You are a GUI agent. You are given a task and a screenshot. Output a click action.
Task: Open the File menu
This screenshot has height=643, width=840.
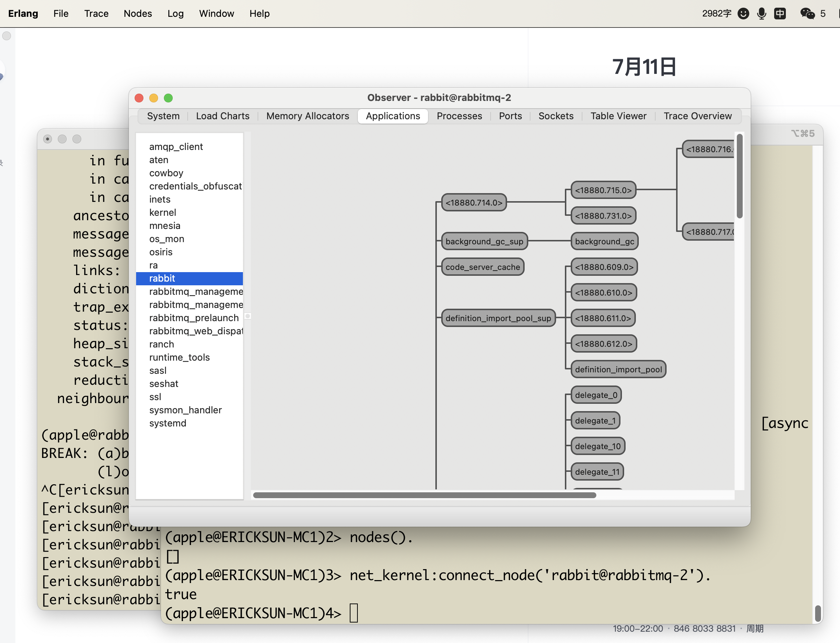(61, 14)
